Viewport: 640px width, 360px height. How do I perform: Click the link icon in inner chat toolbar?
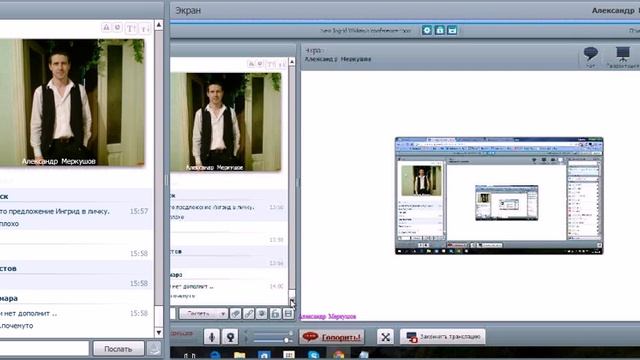[x=249, y=313]
